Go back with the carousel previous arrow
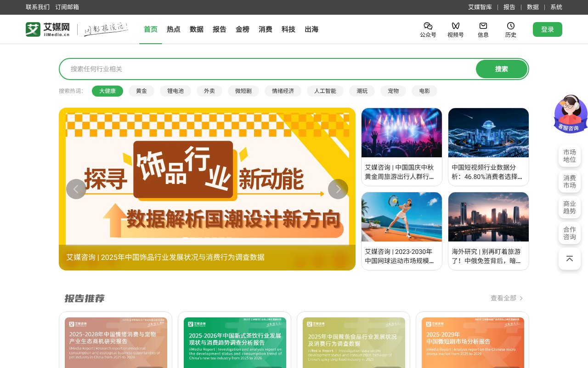The height and width of the screenshot is (368, 588). [76, 189]
